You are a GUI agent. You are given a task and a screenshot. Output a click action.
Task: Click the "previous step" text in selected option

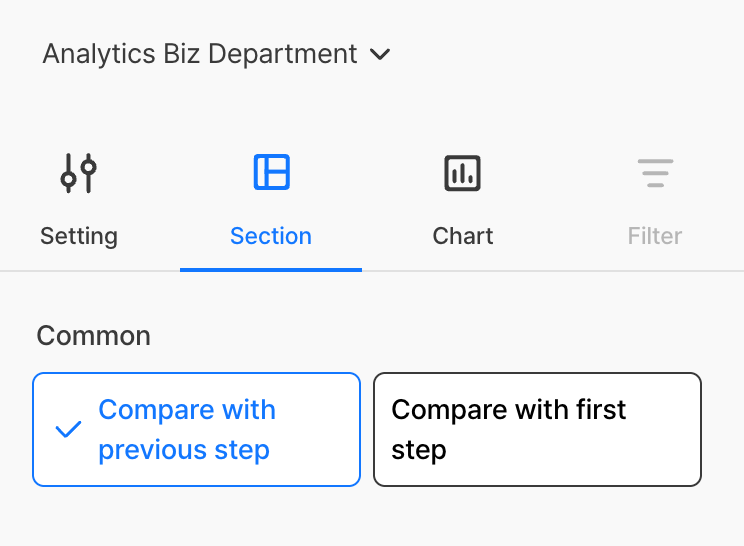click(x=184, y=450)
